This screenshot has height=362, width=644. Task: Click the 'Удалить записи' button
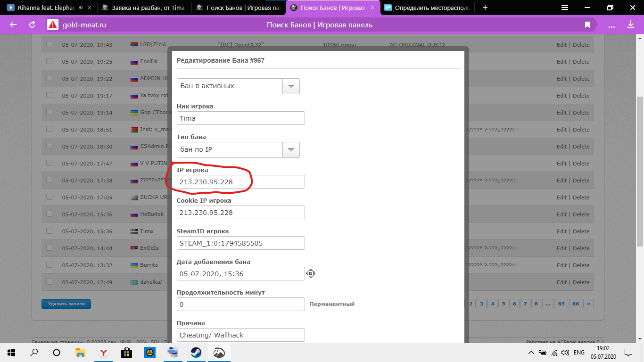click(66, 304)
